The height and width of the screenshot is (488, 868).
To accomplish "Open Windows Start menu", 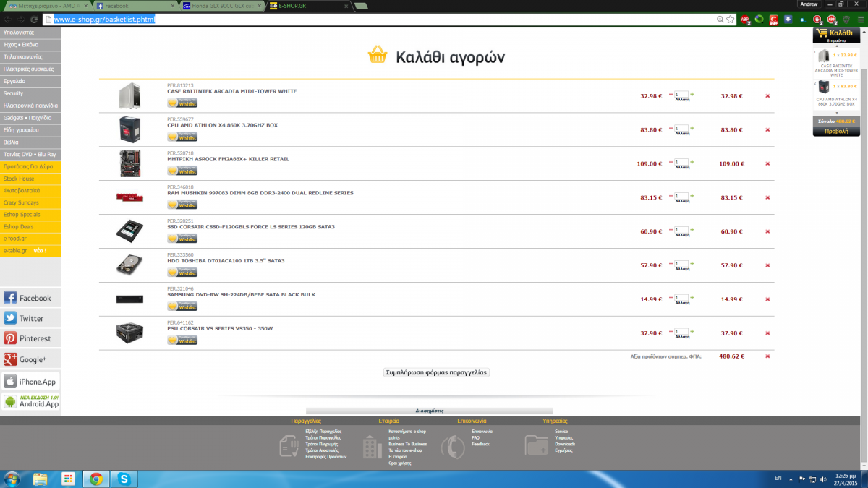I will [12, 479].
